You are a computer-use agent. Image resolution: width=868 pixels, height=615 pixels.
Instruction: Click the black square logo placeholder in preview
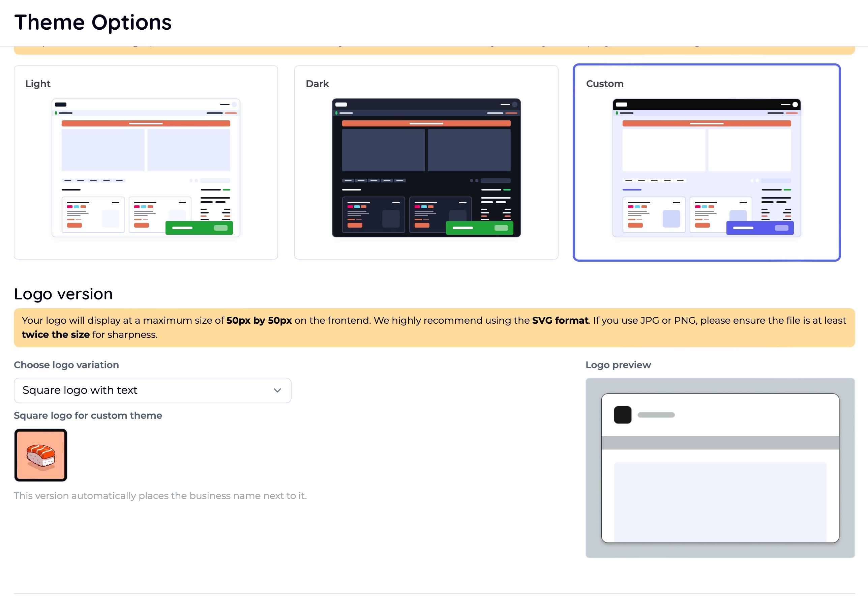tap(622, 415)
